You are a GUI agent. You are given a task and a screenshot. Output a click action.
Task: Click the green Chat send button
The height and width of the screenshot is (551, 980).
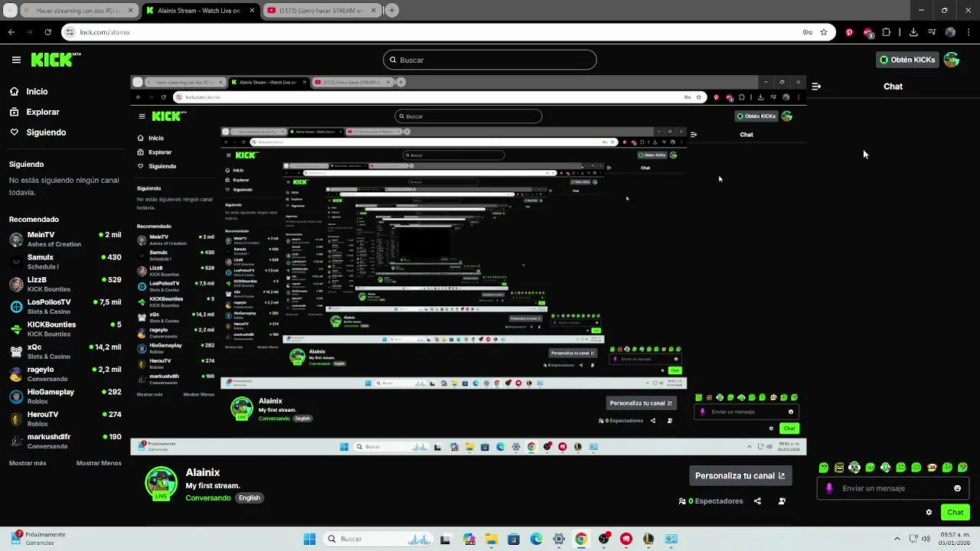[955, 512]
